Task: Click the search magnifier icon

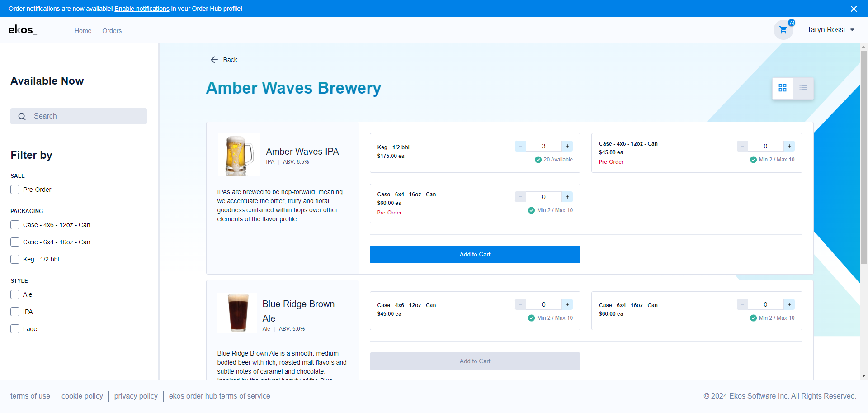Action: pos(22,116)
